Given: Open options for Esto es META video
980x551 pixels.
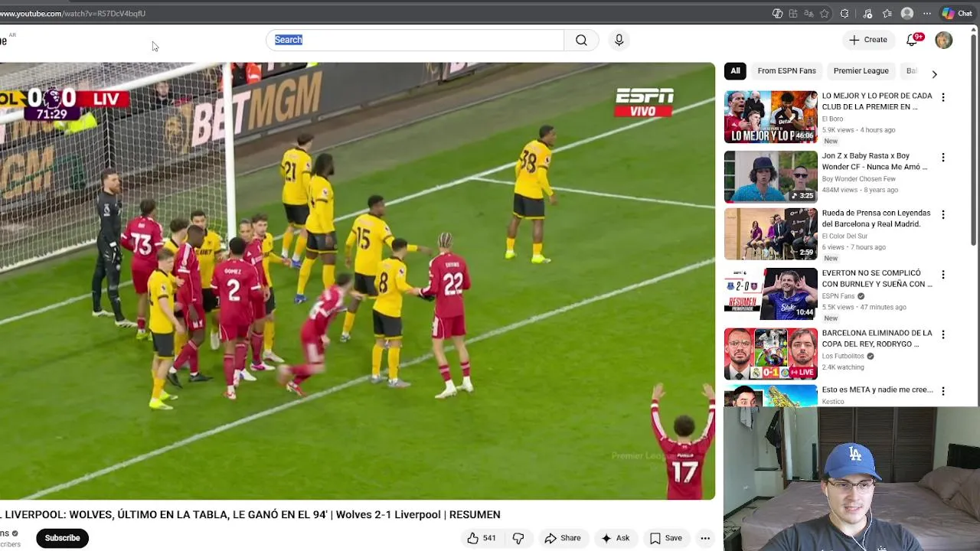Looking at the screenshot, I should [x=943, y=391].
